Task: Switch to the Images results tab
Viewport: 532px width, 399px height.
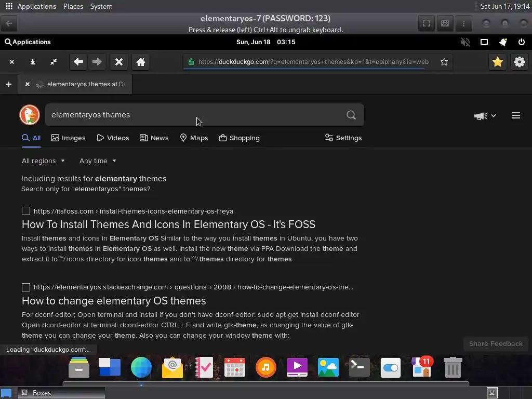Action: [x=68, y=138]
